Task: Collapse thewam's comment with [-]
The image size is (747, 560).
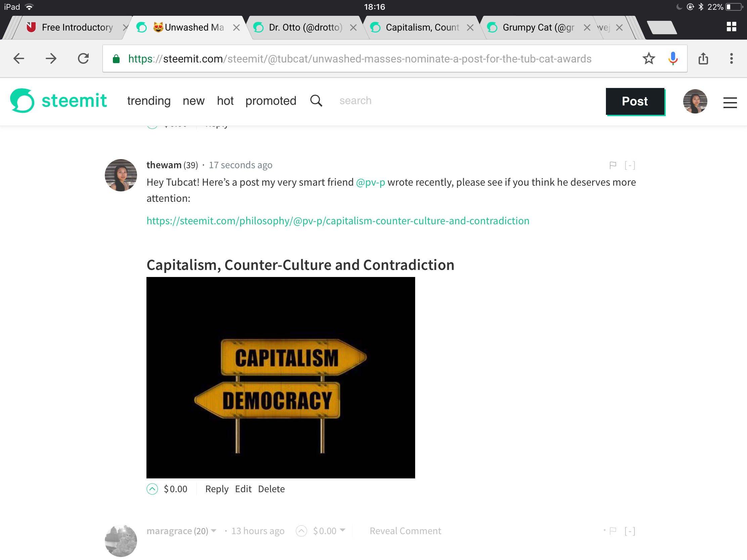Action: (630, 165)
